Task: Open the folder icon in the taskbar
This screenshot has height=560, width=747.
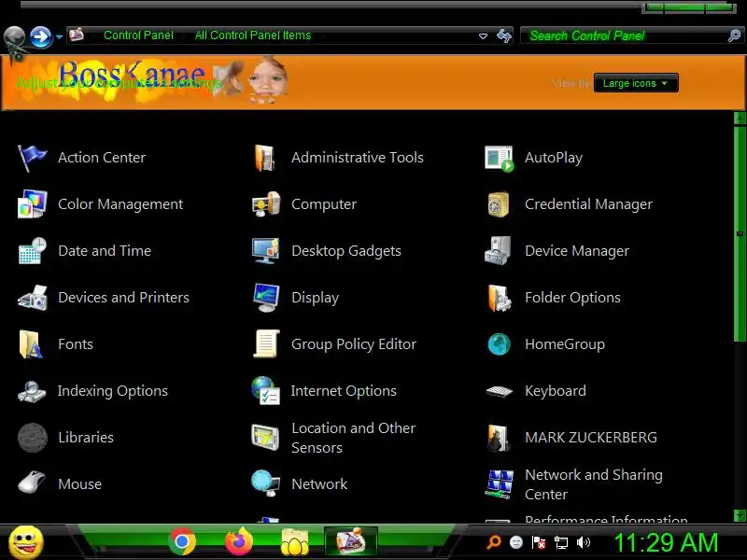Action: tap(294, 542)
